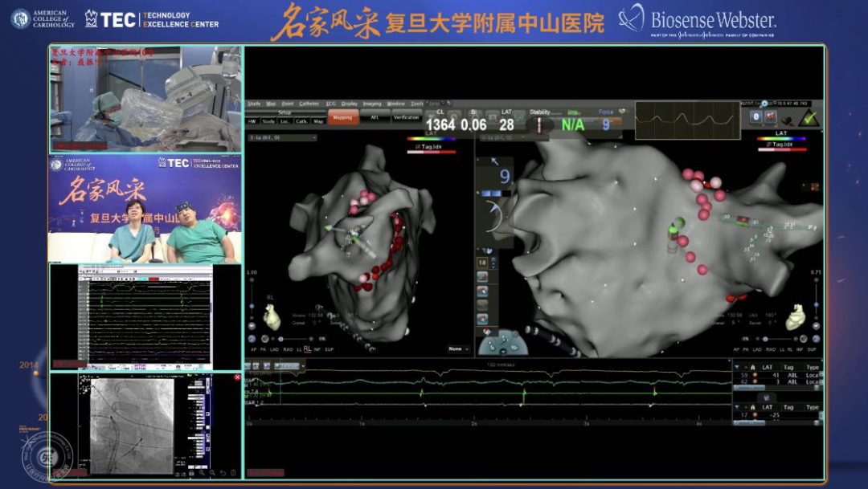The image size is (868, 489).
Task: Click the red Mapping button
Action: point(342,118)
